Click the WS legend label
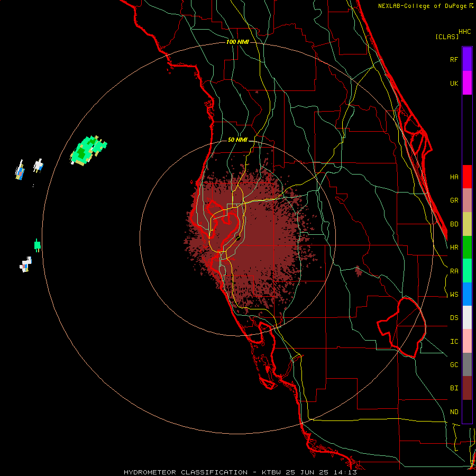This screenshot has height=476, width=476. pos(454,295)
